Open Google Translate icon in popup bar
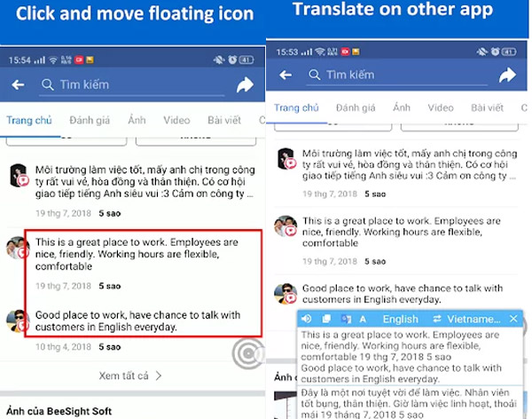 tap(346, 319)
